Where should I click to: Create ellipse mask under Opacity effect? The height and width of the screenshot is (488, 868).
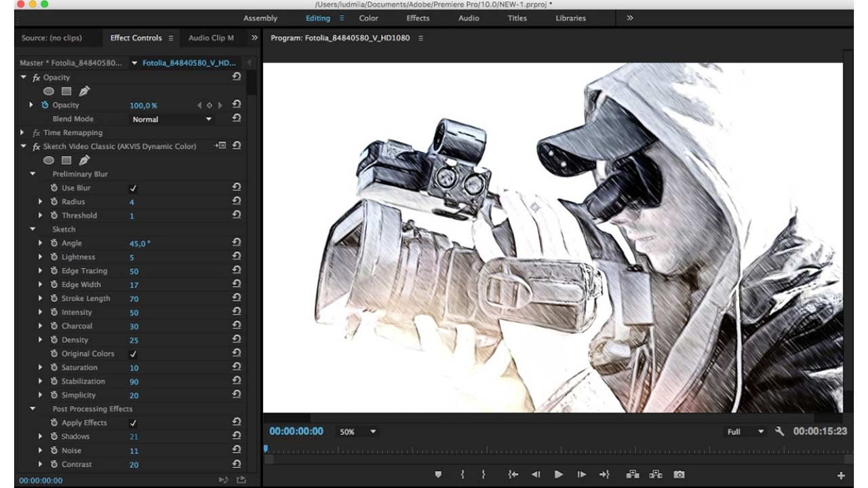coord(49,91)
